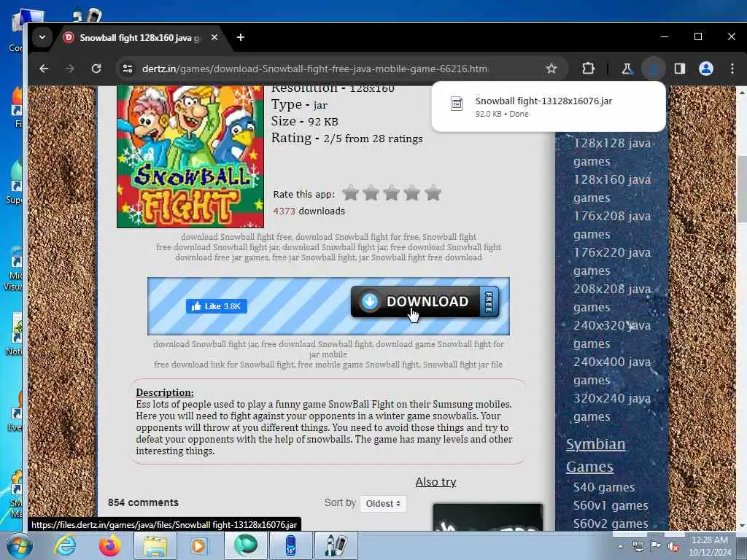The width and height of the screenshot is (747, 560).
Task: Open the 176x220 java games link
Action: pyautogui.click(x=612, y=262)
